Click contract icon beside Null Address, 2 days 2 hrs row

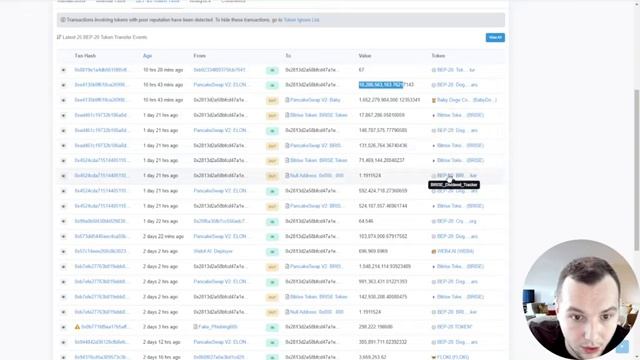click(x=287, y=312)
